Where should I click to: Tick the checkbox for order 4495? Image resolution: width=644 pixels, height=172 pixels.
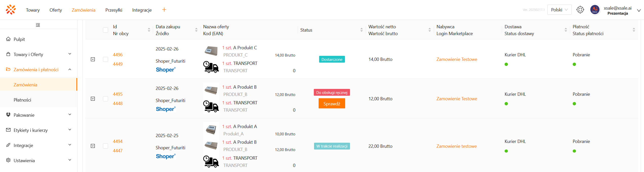(106, 99)
